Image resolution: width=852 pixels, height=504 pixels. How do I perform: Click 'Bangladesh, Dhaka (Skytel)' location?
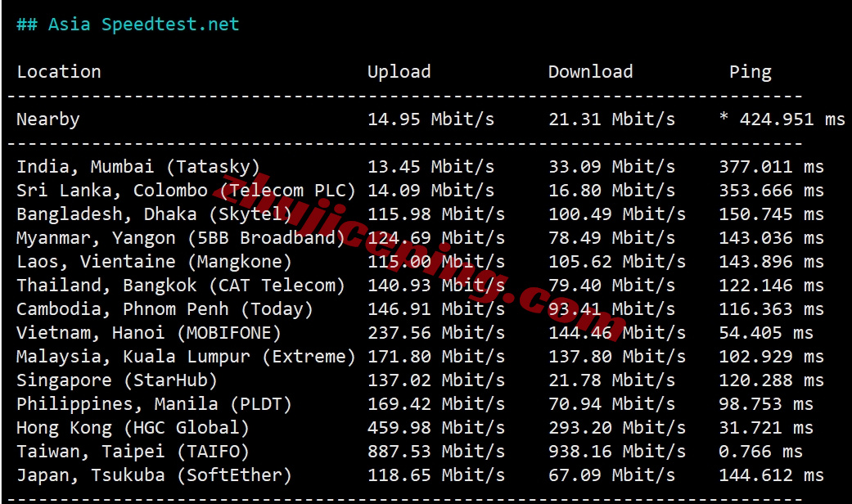(154, 214)
